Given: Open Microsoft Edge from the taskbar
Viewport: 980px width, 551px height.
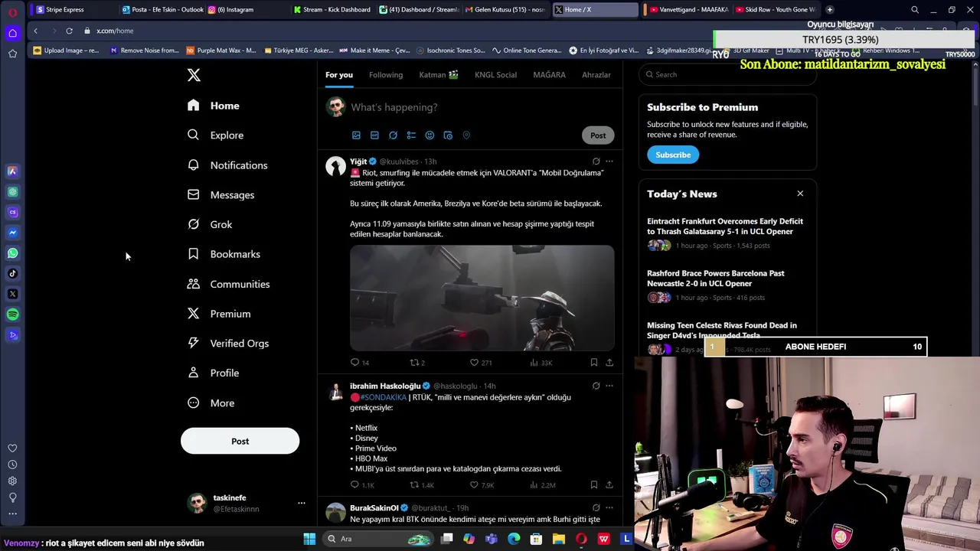Looking at the screenshot, I should pyautogui.click(x=514, y=539).
